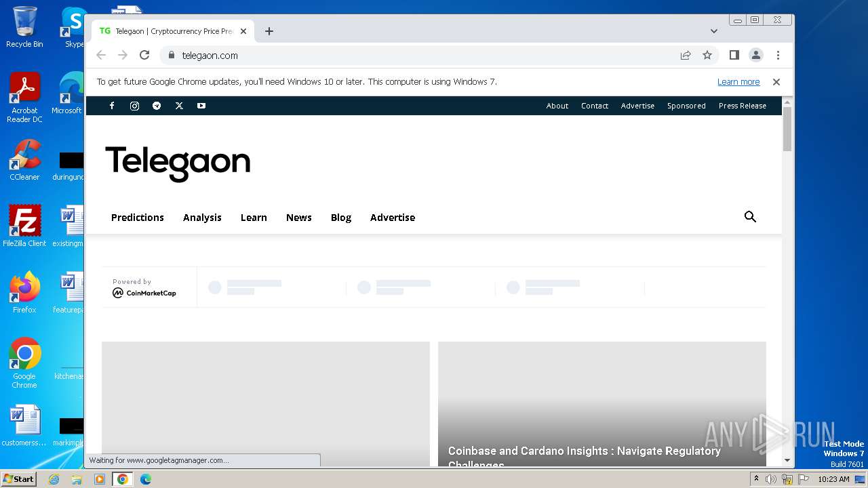
Task: Open the Sponsored link
Action: pos(686,106)
